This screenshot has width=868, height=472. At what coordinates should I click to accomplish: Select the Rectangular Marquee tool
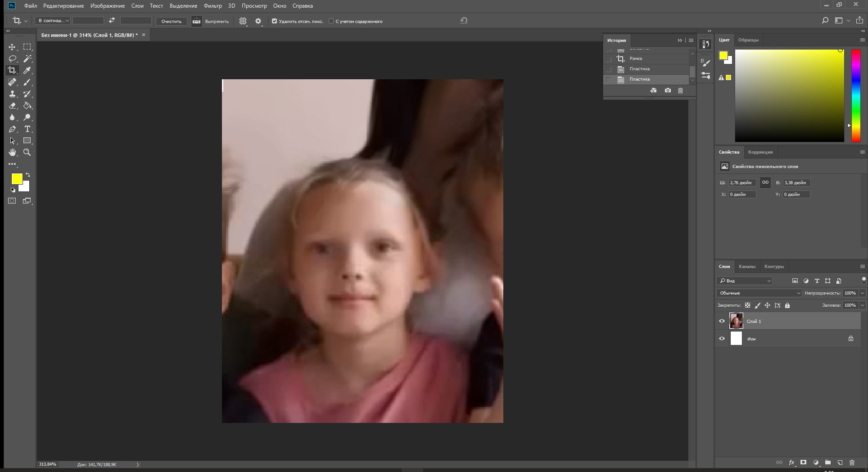(27, 47)
